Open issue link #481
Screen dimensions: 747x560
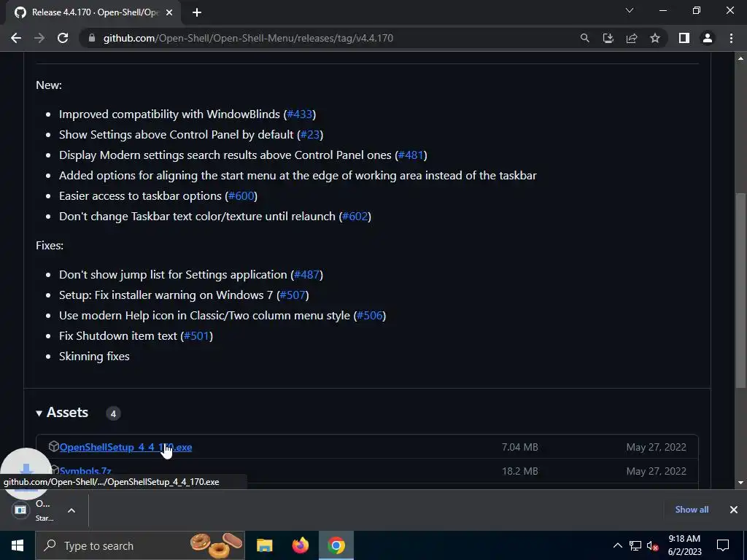(x=411, y=155)
